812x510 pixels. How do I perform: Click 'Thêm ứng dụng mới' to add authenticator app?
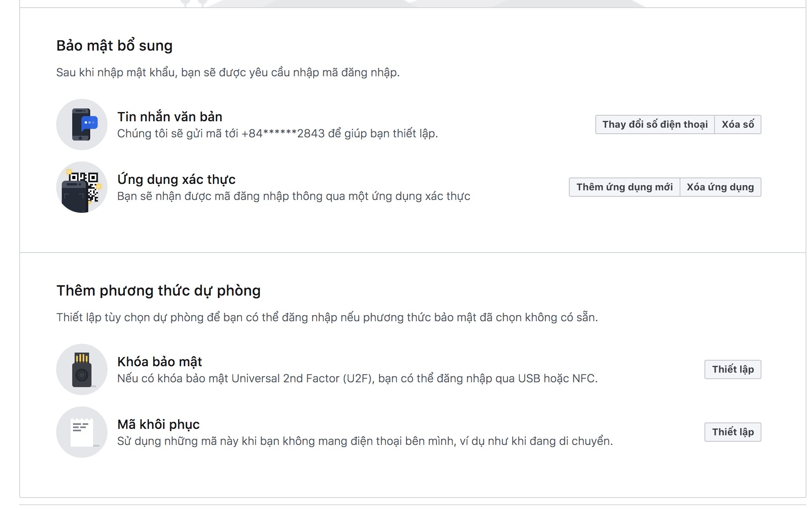624,187
